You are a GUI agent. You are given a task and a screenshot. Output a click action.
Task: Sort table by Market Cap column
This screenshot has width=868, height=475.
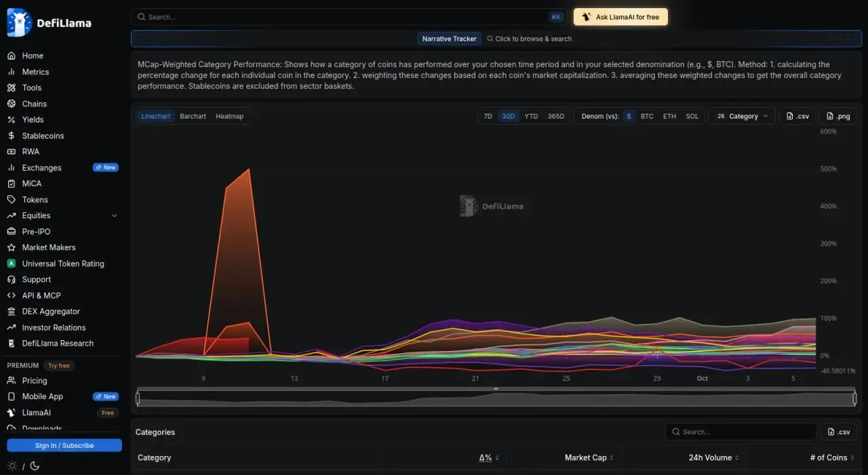pos(589,458)
